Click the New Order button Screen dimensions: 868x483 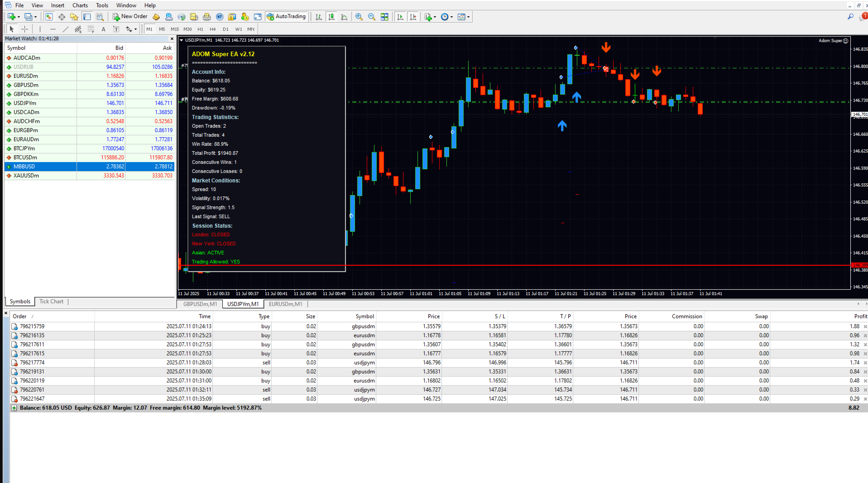(x=130, y=17)
